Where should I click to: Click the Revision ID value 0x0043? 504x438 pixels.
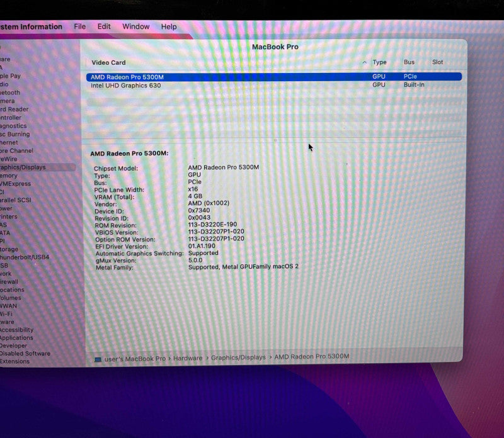point(199,217)
